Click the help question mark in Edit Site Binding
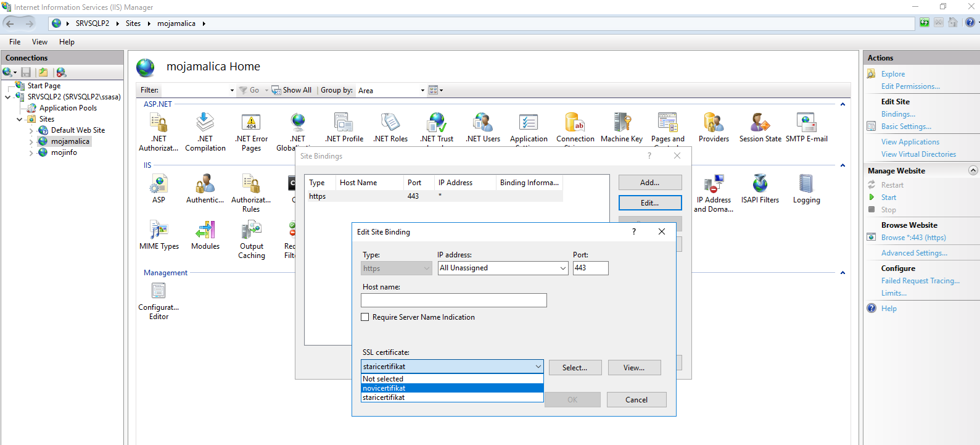 coord(633,231)
